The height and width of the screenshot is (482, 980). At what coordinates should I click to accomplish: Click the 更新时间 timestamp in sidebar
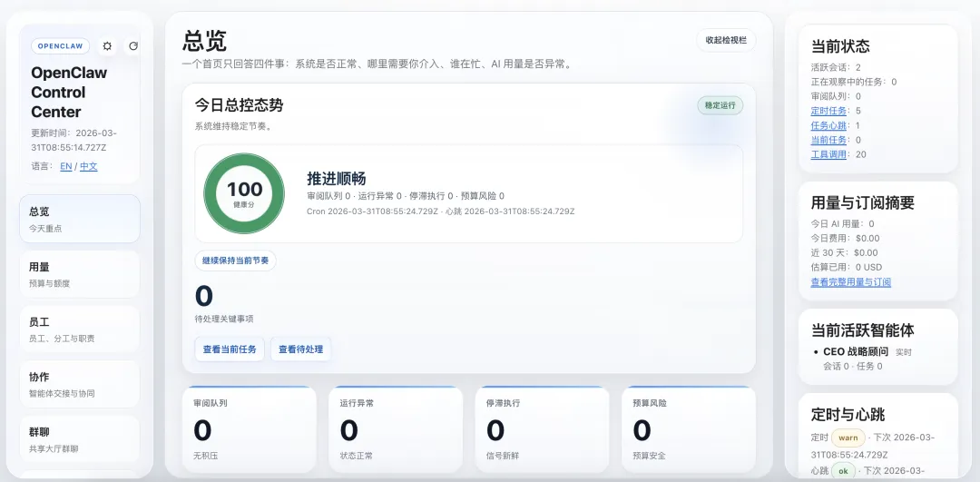[73, 141]
